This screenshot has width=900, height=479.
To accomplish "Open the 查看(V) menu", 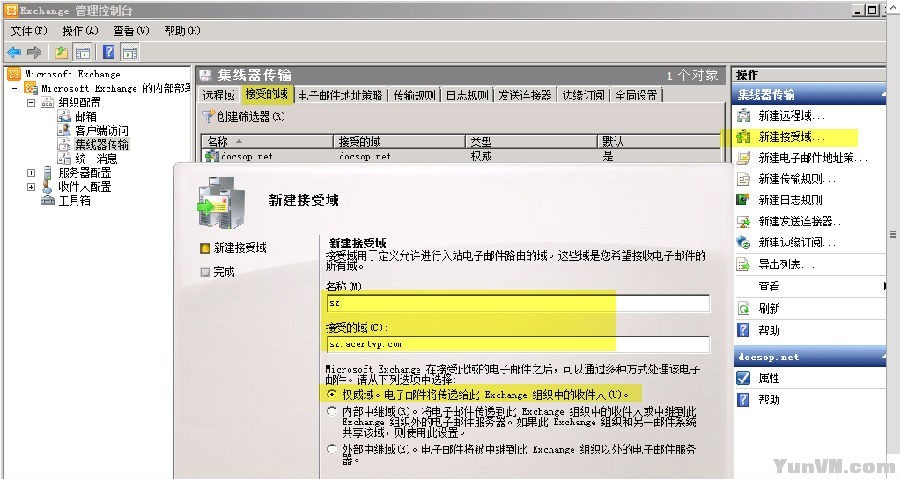I will [x=131, y=30].
